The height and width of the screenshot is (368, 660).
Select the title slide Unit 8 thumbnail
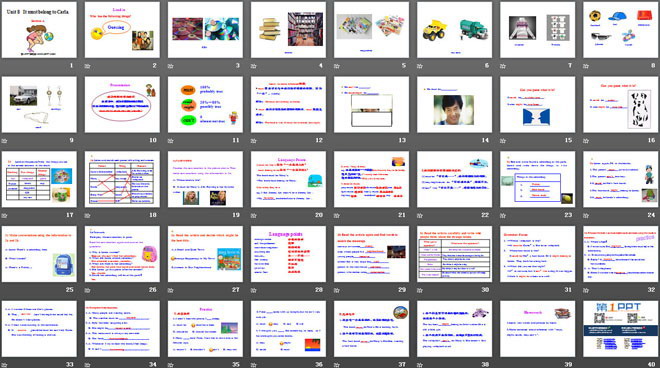[39, 30]
